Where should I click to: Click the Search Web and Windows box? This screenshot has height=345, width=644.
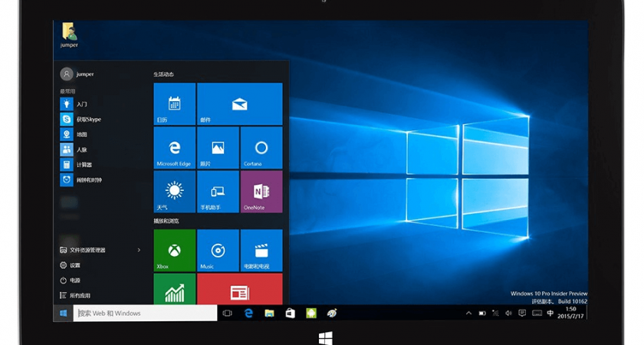pos(144,314)
